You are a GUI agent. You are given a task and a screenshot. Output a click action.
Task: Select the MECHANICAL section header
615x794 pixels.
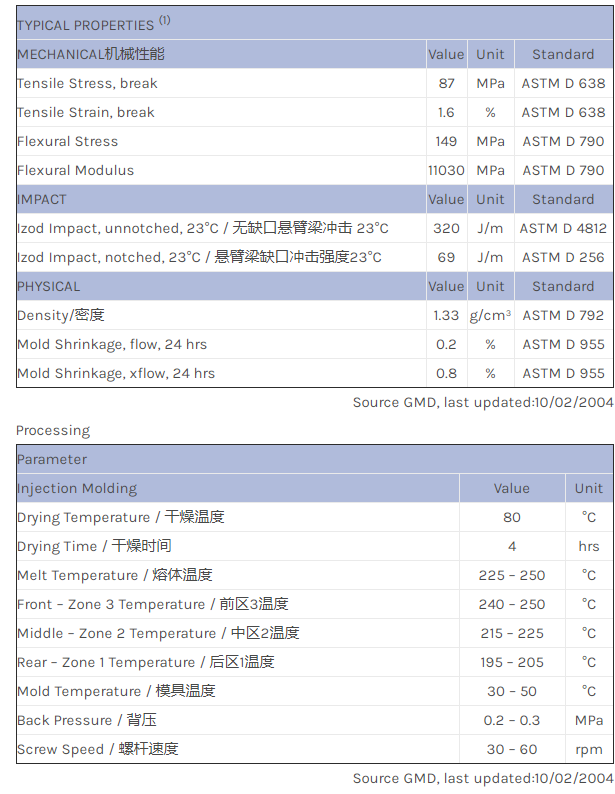tap(91, 54)
